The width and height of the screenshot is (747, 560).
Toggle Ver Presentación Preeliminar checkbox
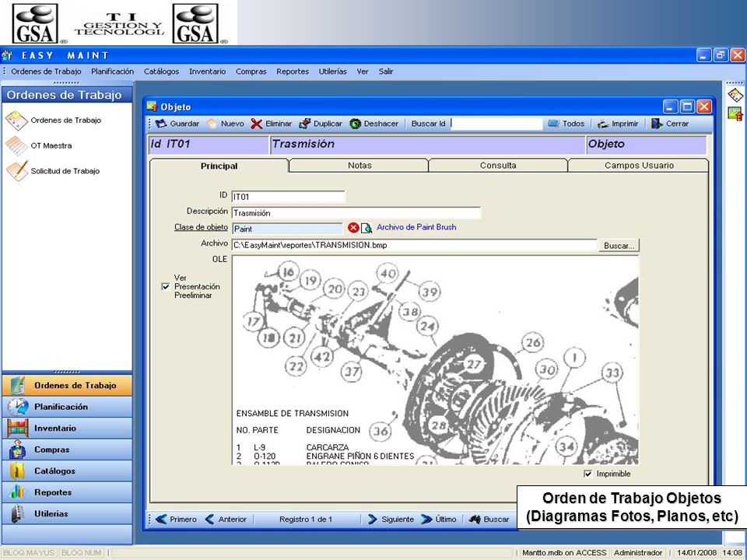(x=165, y=287)
